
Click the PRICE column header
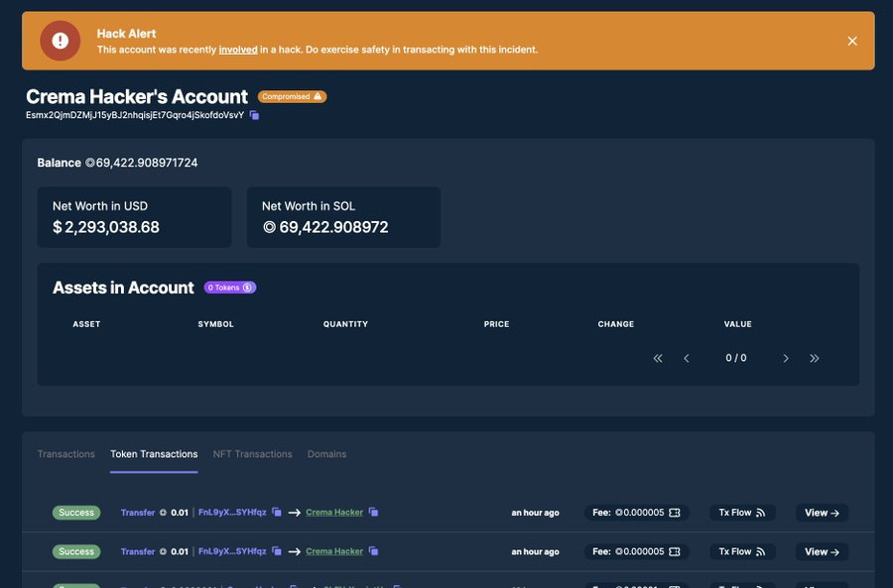pyautogui.click(x=497, y=324)
